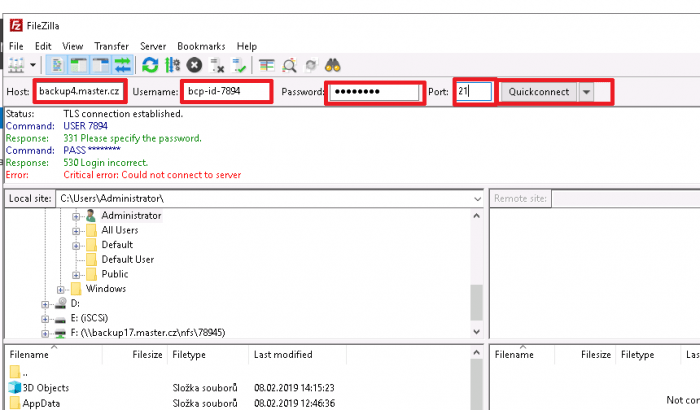This screenshot has height=410, width=700.
Task: Select the AppData folder
Action: [34, 403]
